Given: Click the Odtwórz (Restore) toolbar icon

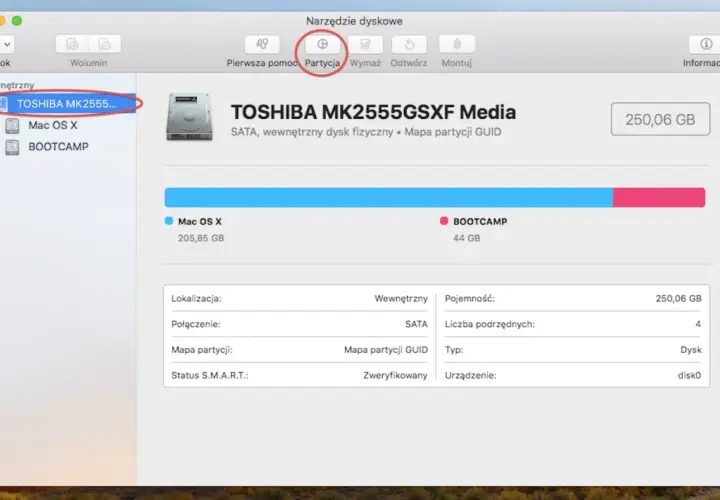Looking at the screenshot, I should coord(409,45).
